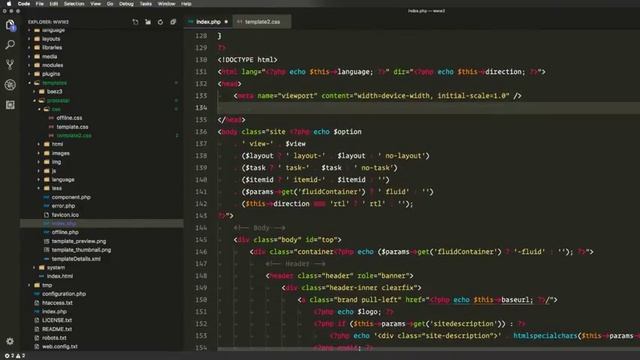
Task: Open configuration.php file
Action: coord(64,294)
